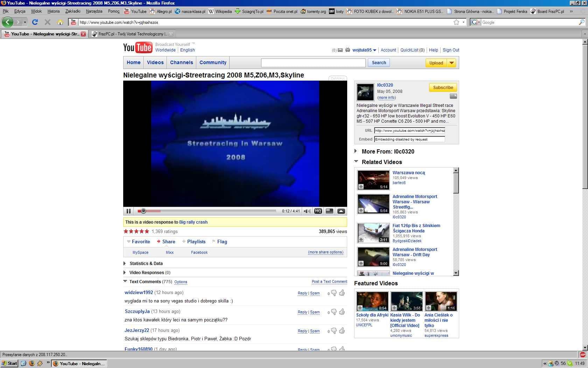This screenshot has width=588, height=368.
Task: Thumbs up widziew1992's comment
Action: click(342, 293)
